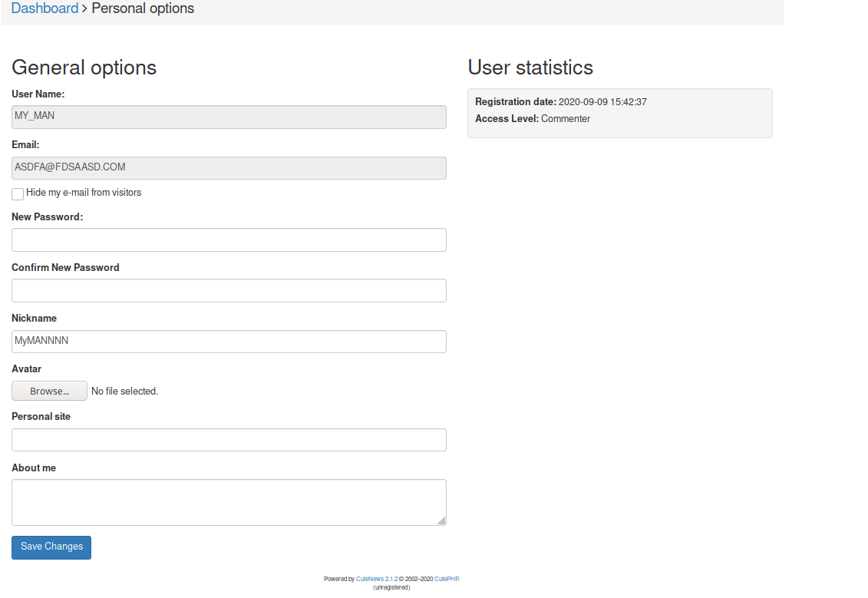Open the CuteNews 2.1.2 footer link
Screen dimensions: 868x598
pyautogui.click(x=377, y=580)
